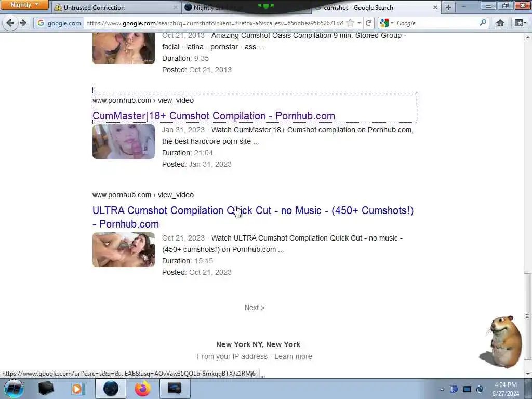Viewport: 532px width, 399px height.
Task: Go back one page with the Back arrow
Action: (x=10, y=23)
